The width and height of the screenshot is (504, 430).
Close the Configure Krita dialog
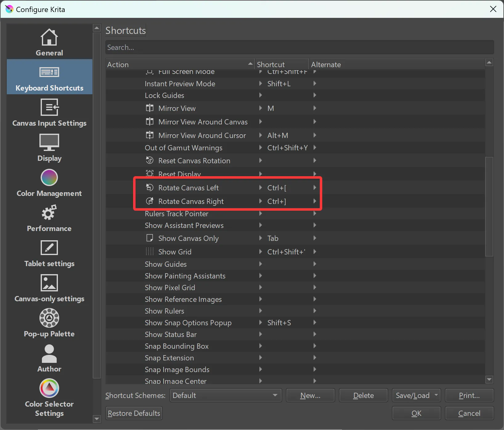(493, 9)
